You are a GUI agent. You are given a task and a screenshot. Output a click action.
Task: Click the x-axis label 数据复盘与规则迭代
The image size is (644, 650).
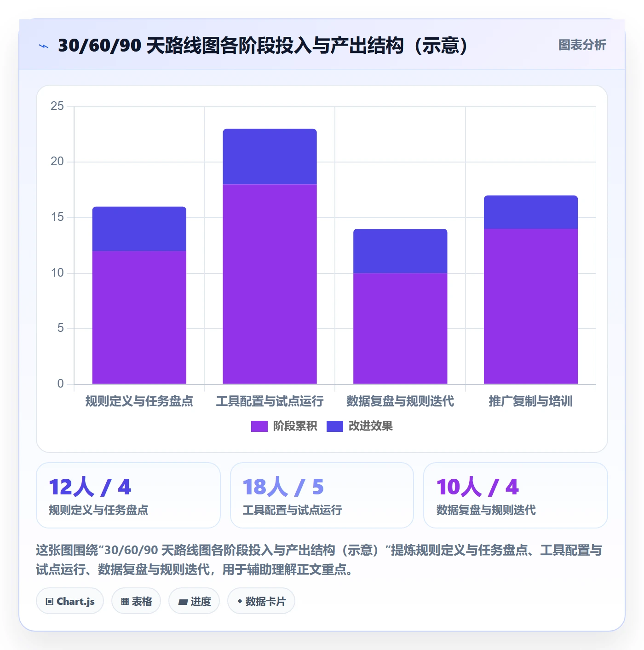pos(400,401)
